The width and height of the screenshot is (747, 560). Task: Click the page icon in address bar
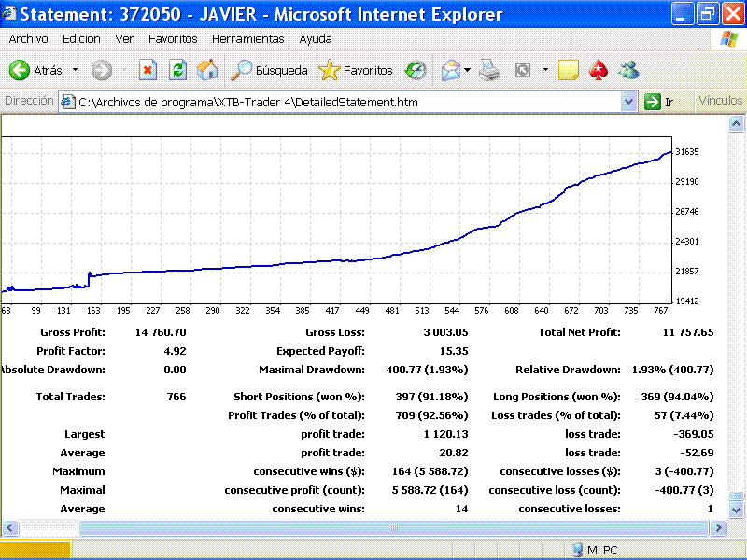[x=68, y=102]
